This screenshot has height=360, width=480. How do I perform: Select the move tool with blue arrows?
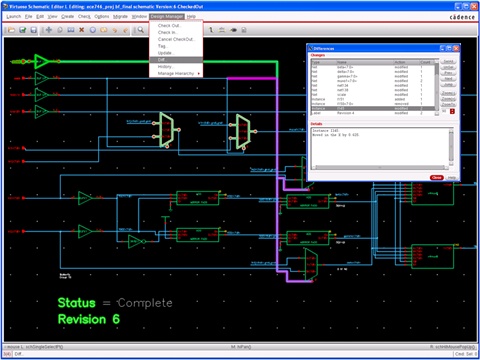[49, 30]
